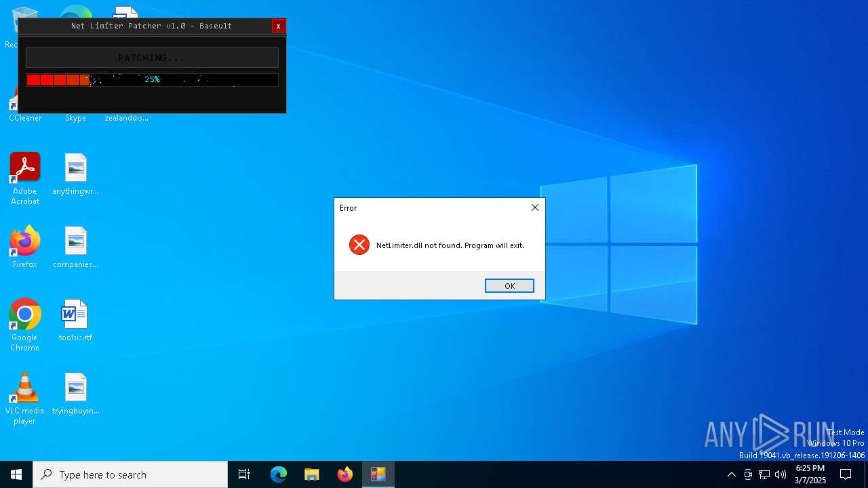Open network status tray icon
This screenshot has height=488, width=868.
(x=764, y=474)
